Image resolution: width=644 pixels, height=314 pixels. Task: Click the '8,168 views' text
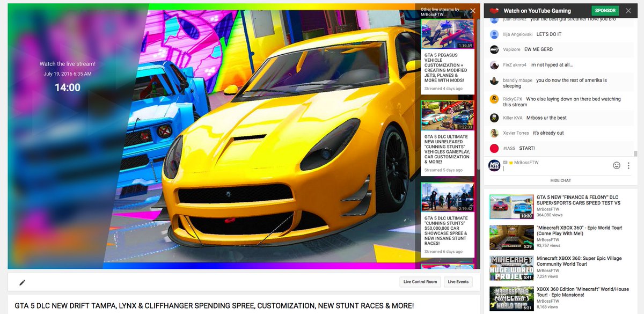(x=547, y=307)
